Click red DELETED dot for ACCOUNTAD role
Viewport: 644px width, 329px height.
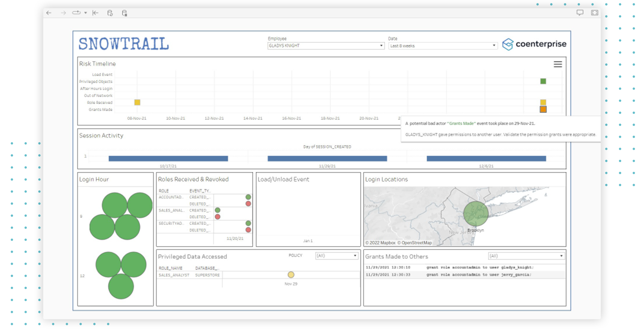point(248,204)
